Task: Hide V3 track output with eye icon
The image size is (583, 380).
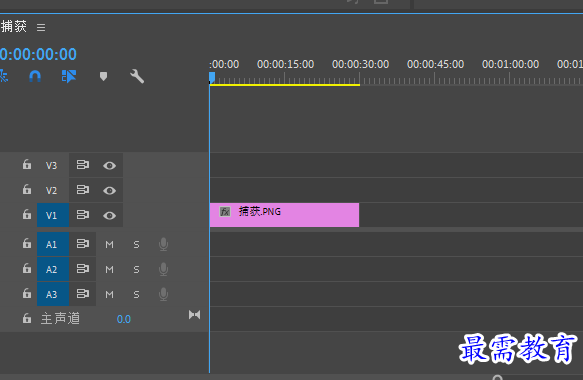Action: click(109, 165)
